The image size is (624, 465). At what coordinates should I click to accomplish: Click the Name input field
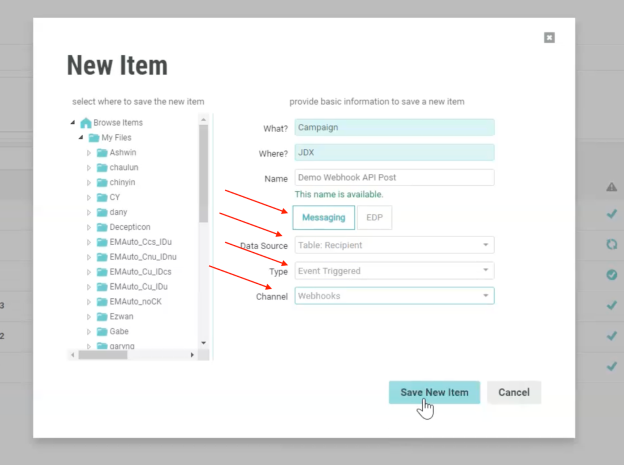point(394,177)
